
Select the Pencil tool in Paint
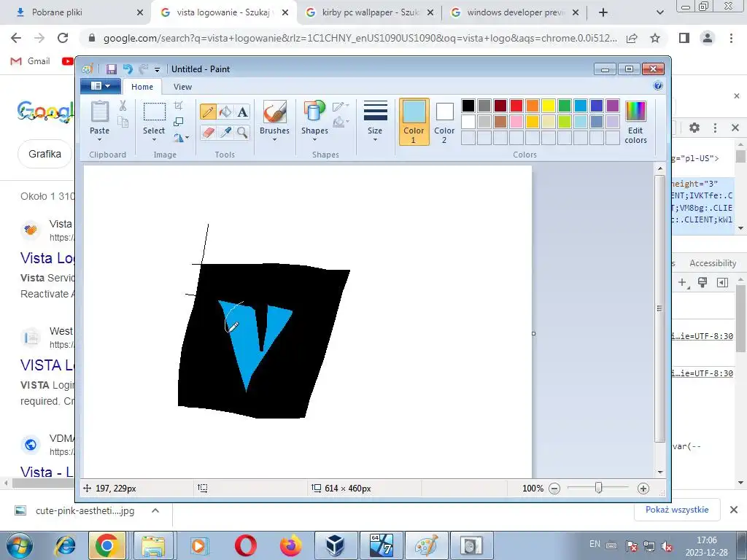[x=208, y=112]
